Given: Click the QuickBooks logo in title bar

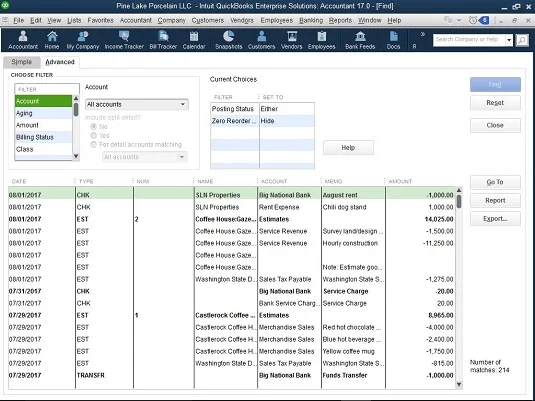Looking at the screenshot, I should [x=5, y=5].
